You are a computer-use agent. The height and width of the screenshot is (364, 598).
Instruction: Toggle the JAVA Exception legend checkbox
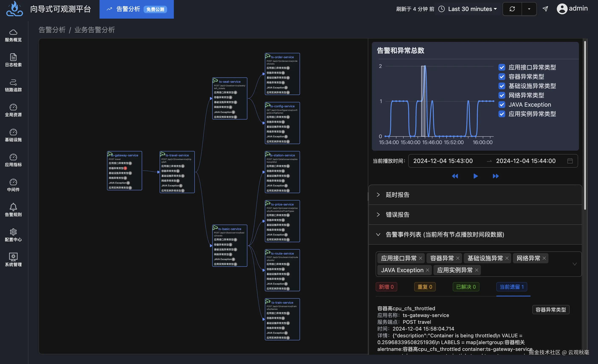click(x=502, y=105)
